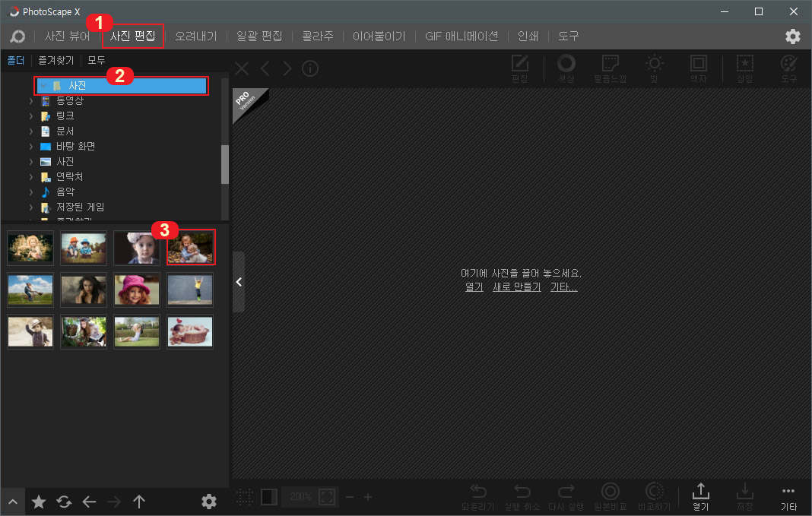Image resolution: width=812 pixels, height=516 pixels.
Task: Add folder to favorites star icon
Action: coord(39,502)
